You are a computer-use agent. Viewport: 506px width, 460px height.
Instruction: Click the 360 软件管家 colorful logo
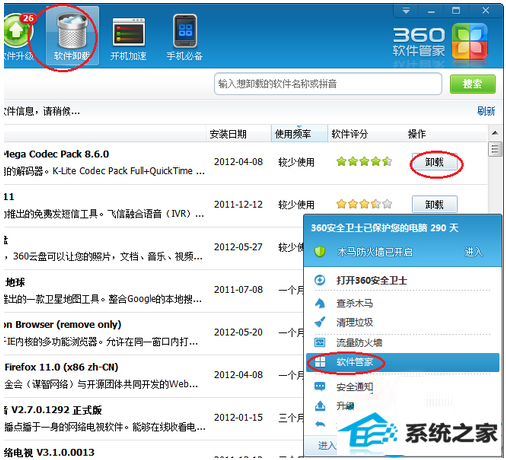click(470, 42)
